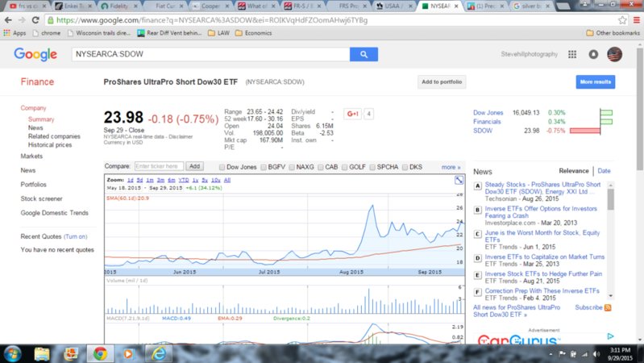Screen dimensions: 644x363
Task: Click the compare ticker input field
Action: point(159,166)
